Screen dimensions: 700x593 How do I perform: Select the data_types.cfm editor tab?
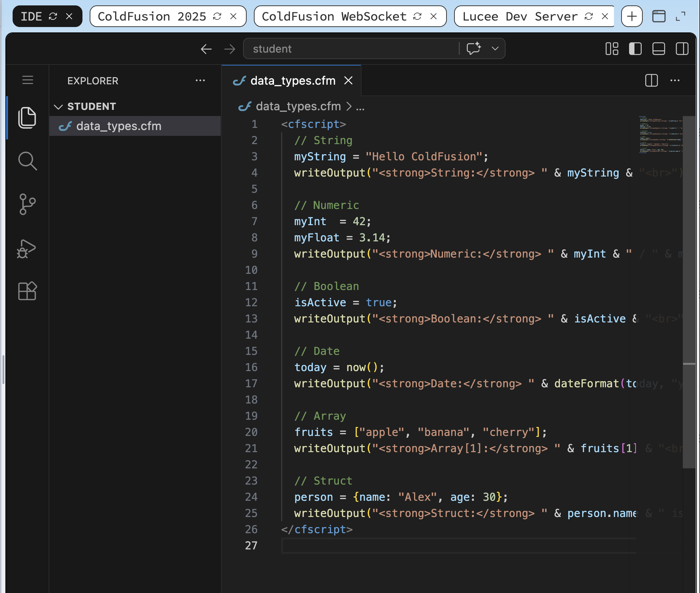(291, 81)
